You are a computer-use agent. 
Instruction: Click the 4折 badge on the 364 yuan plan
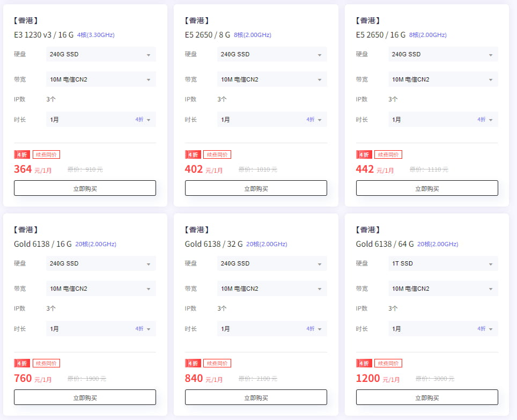22,154
